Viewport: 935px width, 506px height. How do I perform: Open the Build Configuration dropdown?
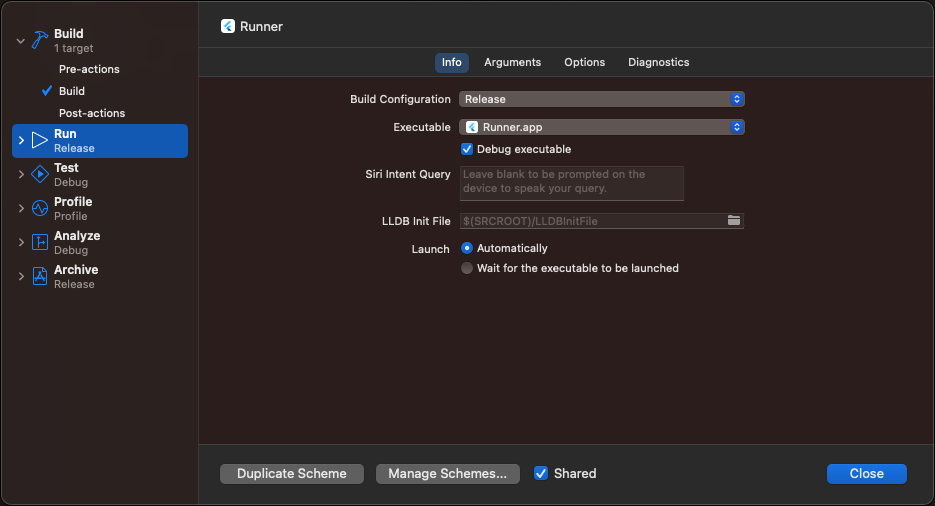click(x=602, y=99)
